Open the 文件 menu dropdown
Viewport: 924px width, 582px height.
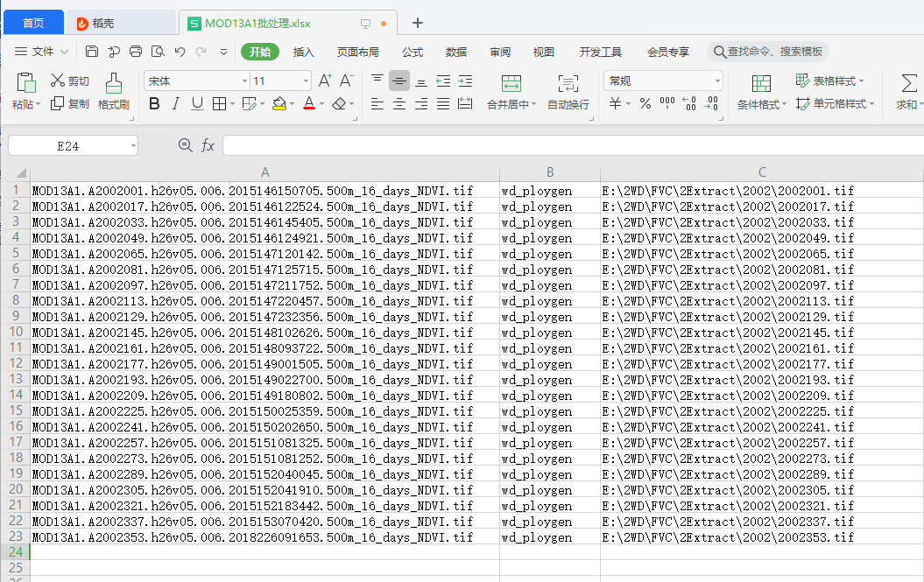(41, 52)
